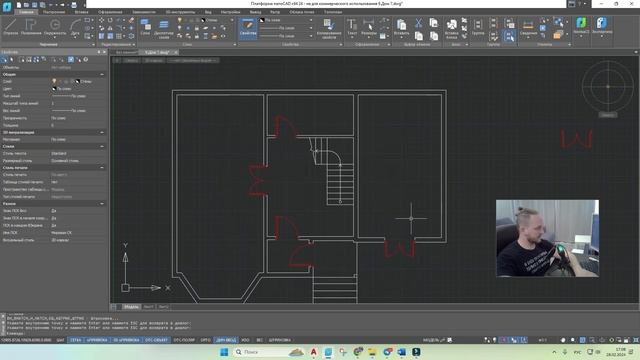Switch to the first (unnamed) document tab
Image resolution: width=640 pixels, height=360 pixels.
126,52
